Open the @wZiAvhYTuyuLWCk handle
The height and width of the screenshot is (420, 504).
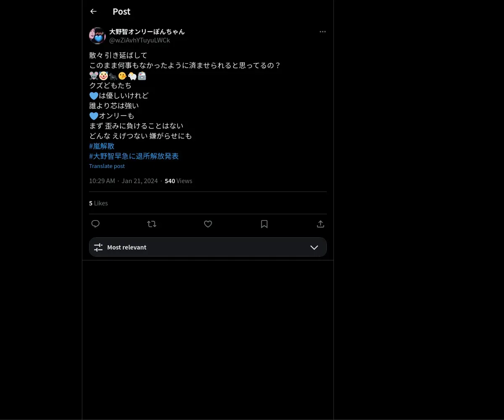pyautogui.click(x=139, y=40)
